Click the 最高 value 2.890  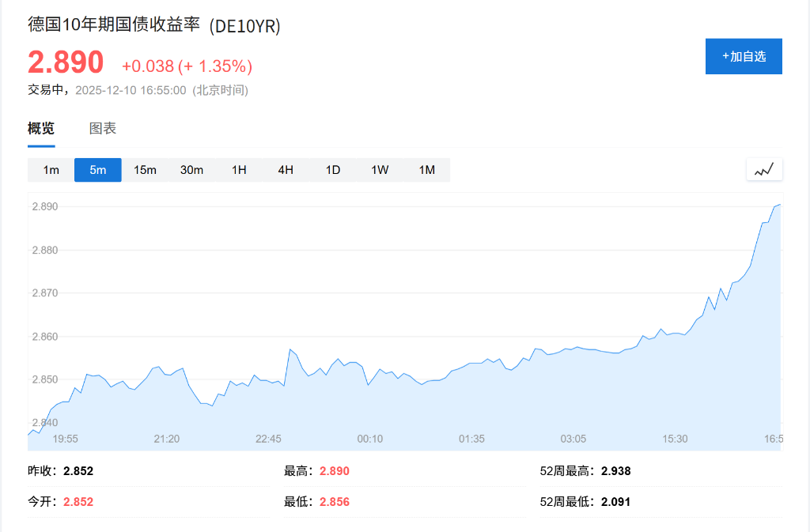(x=334, y=471)
